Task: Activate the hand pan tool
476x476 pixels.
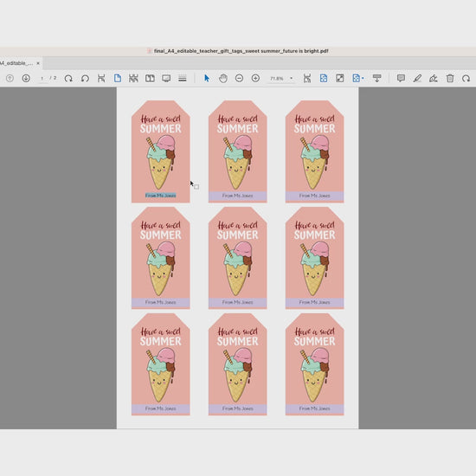Action: (x=223, y=78)
